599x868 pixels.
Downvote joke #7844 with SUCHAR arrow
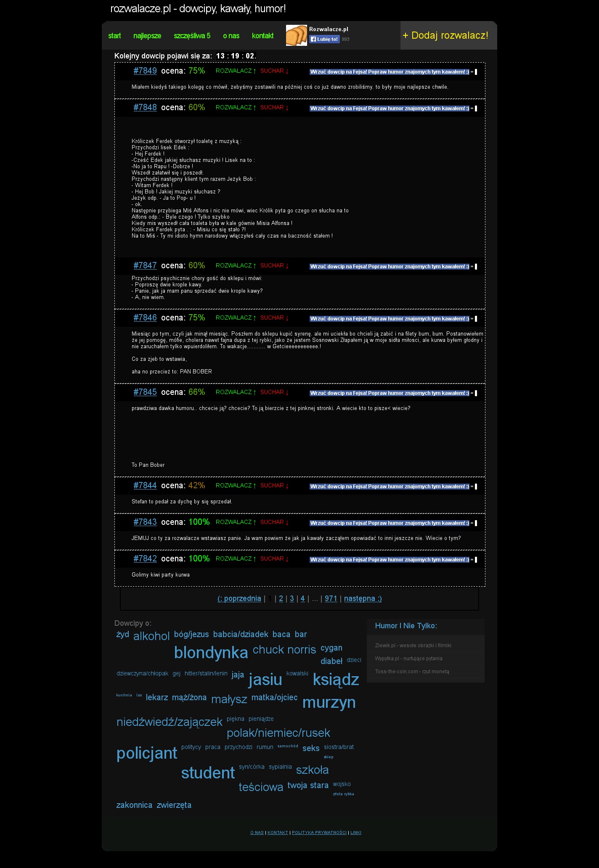point(274,486)
